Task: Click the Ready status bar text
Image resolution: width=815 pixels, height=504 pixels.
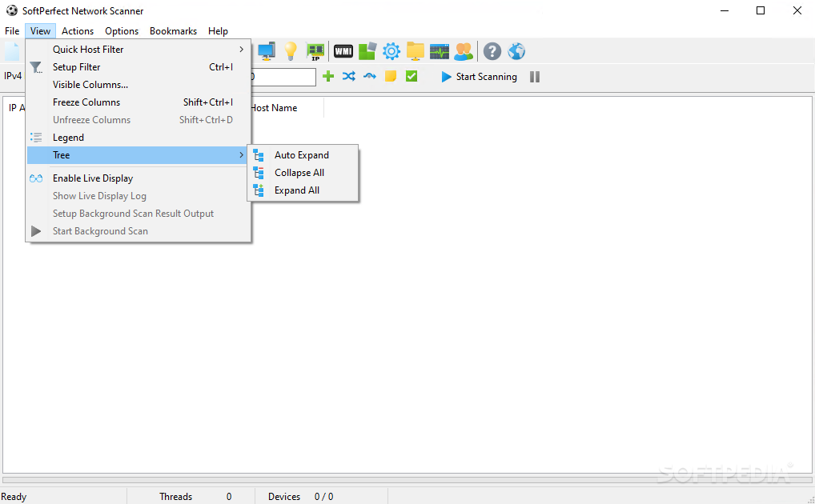Action: (x=14, y=497)
